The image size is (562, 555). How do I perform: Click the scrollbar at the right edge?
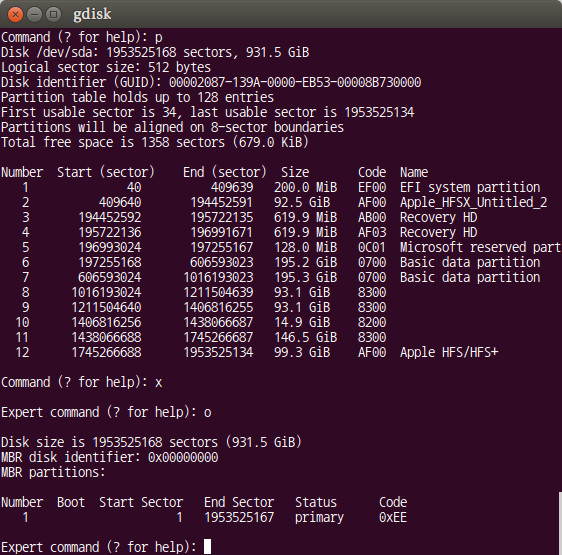[x=560, y=523]
